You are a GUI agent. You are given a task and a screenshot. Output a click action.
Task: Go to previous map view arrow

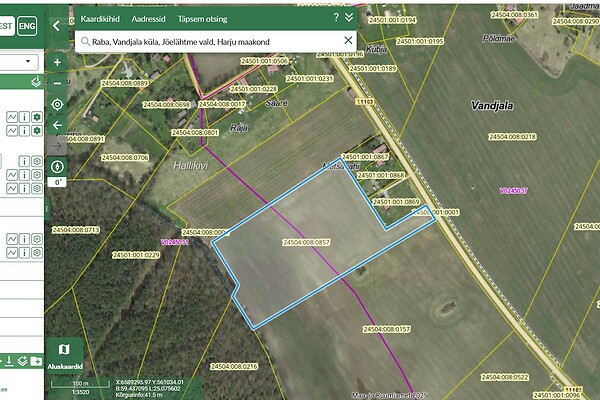57,125
